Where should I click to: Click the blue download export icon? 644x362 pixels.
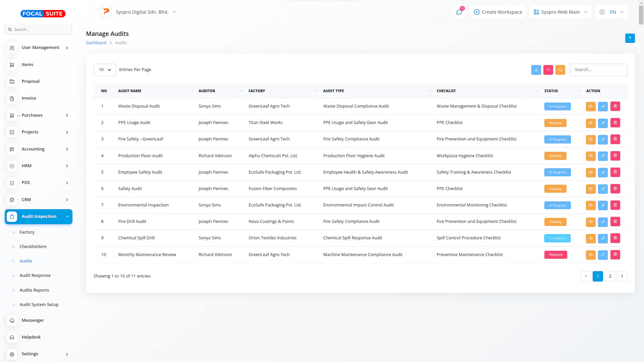pyautogui.click(x=536, y=70)
